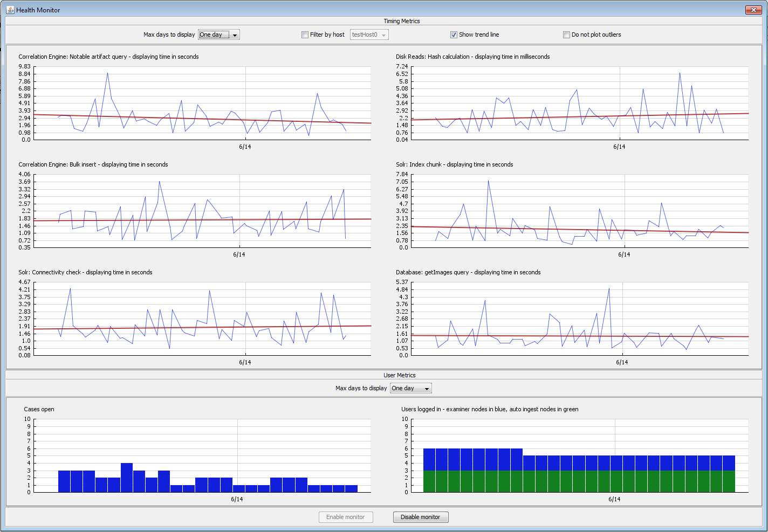Click the Health Monitor title bar icon
768x532 pixels.
click(x=10, y=10)
